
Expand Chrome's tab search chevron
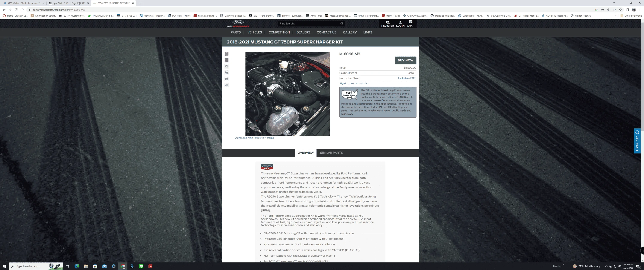point(614,3)
